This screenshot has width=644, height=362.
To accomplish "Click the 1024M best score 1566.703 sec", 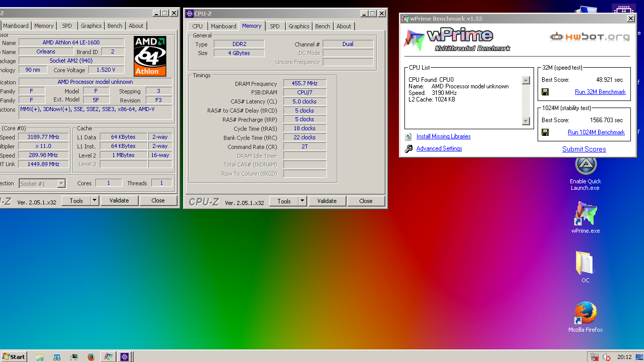I will tap(606, 120).
